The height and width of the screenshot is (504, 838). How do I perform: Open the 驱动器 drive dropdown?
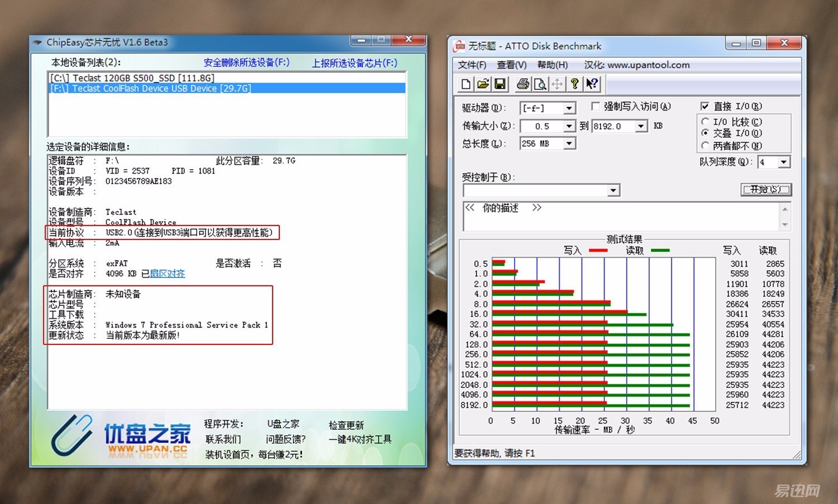coord(569,108)
